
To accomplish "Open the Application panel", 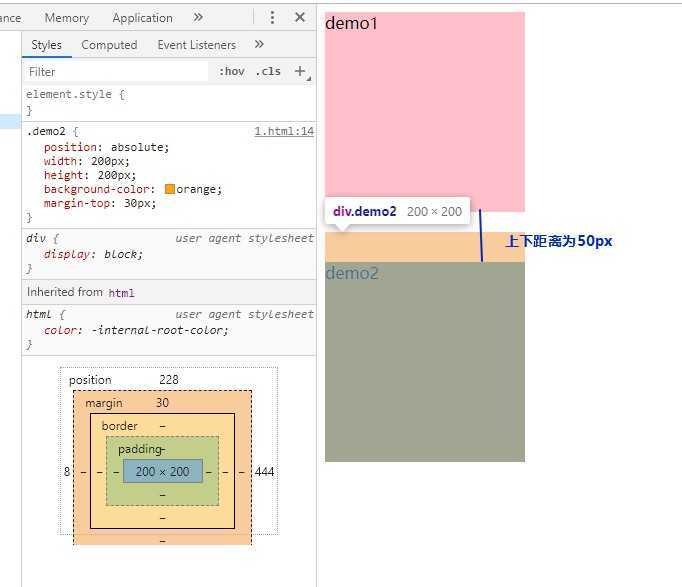I will click(x=142, y=18).
